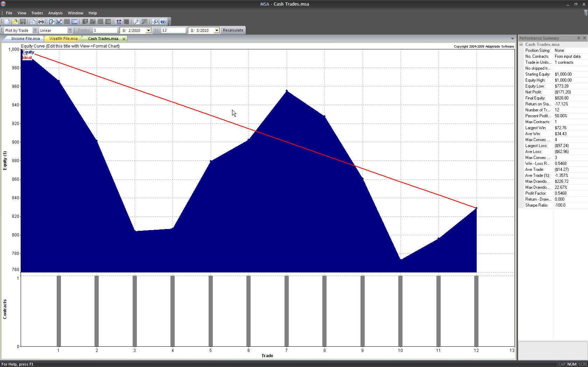
Task: Click the Profit Factor value 0.5468
Action: pyautogui.click(x=561, y=193)
